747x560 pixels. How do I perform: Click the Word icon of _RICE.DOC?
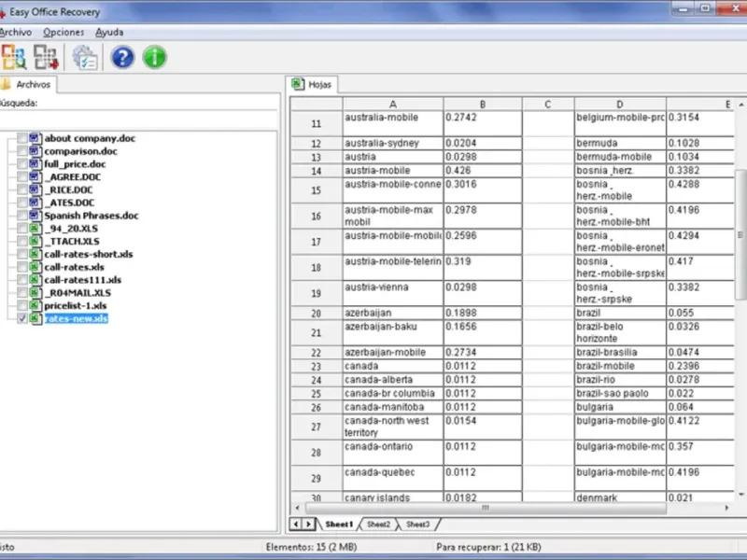35,189
